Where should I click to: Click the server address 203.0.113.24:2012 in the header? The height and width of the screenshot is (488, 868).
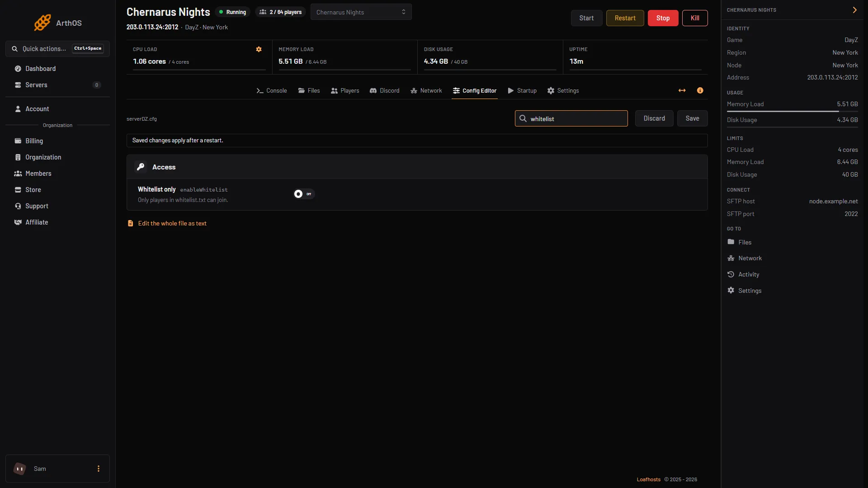coord(152,27)
